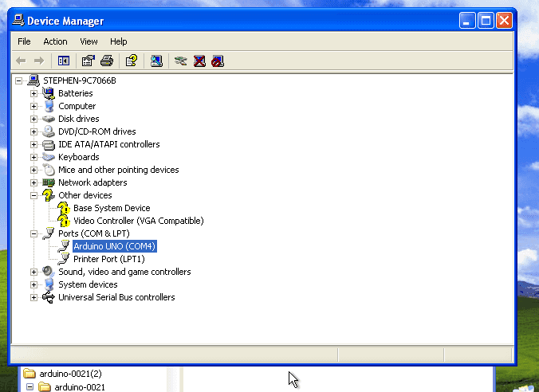
Task: Select the Ports (COM & LPT) label
Action: (94, 233)
